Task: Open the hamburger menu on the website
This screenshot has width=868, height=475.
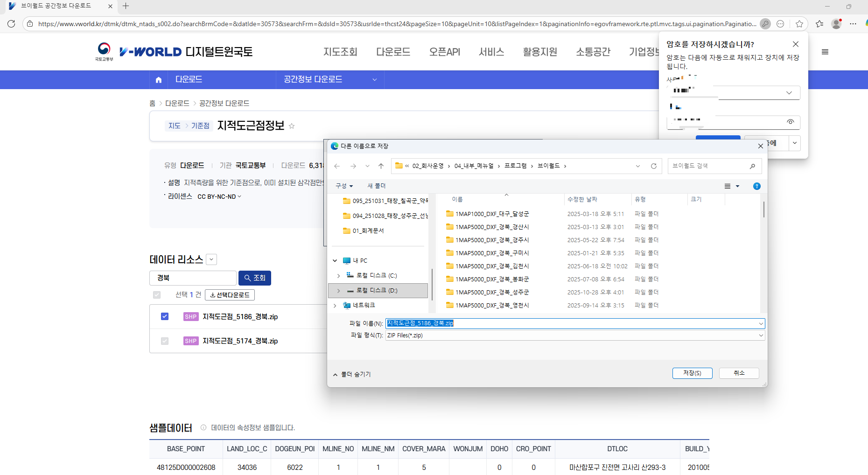Action: tap(825, 52)
